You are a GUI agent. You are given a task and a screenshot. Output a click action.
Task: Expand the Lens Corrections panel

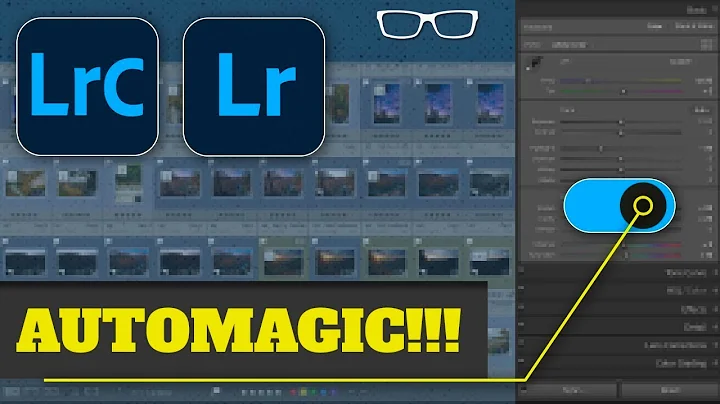tap(675, 345)
